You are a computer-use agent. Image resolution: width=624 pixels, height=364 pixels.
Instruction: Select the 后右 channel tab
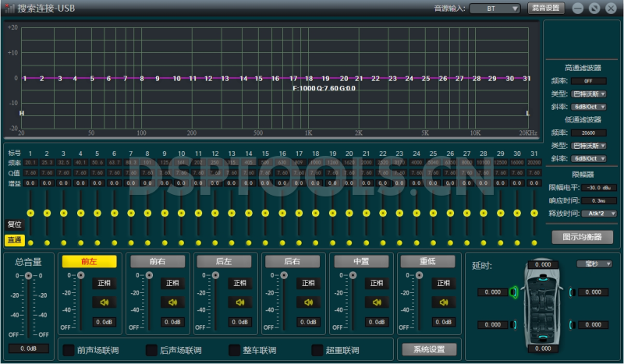click(x=292, y=261)
